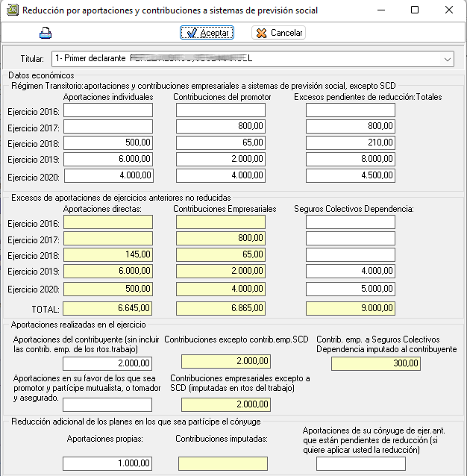Focus empty promotor y partícipe mutualista field
Viewport: 467px width, 476px height.
click(107, 404)
